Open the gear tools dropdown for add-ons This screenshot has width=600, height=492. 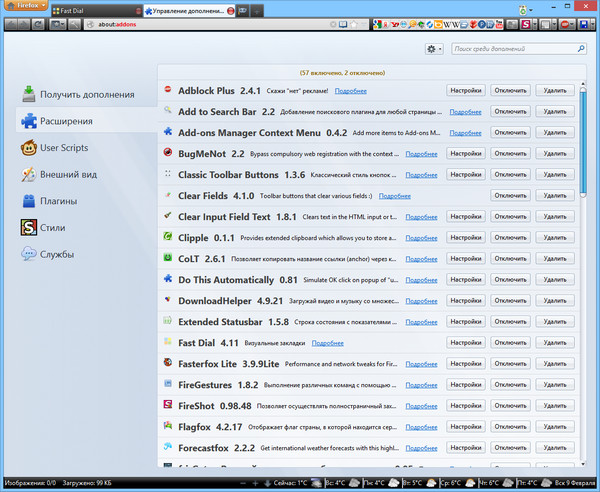pyautogui.click(x=433, y=49)
